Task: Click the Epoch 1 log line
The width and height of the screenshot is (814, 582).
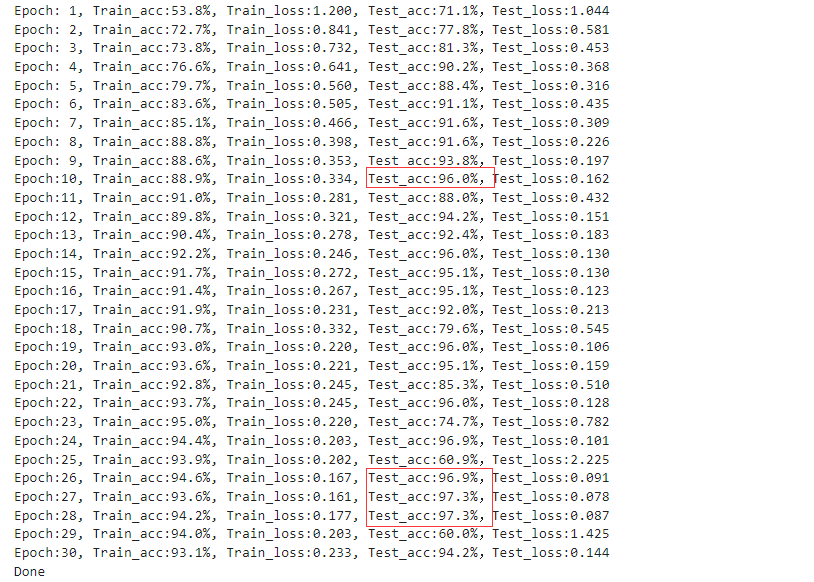Action: (x=311, y=11)
